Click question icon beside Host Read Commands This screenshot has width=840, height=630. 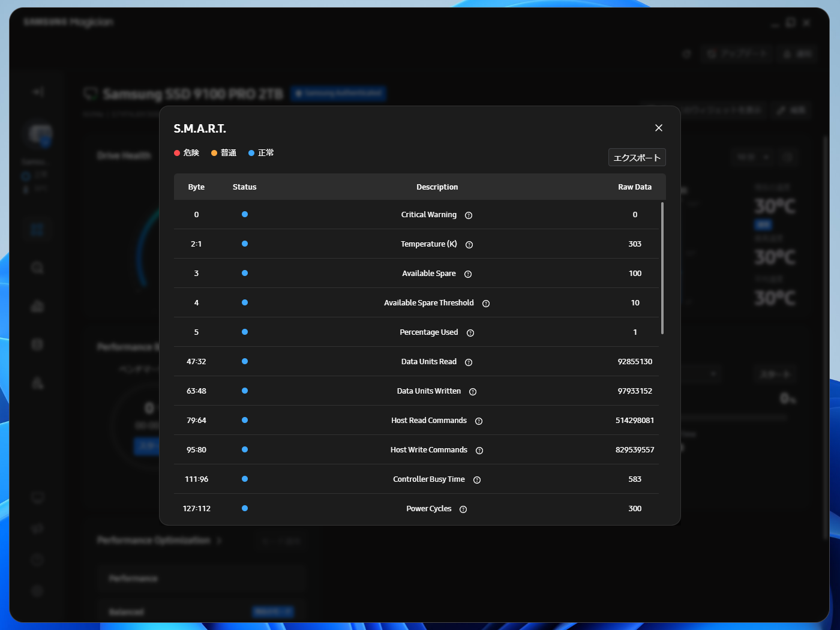click(479, 421)
